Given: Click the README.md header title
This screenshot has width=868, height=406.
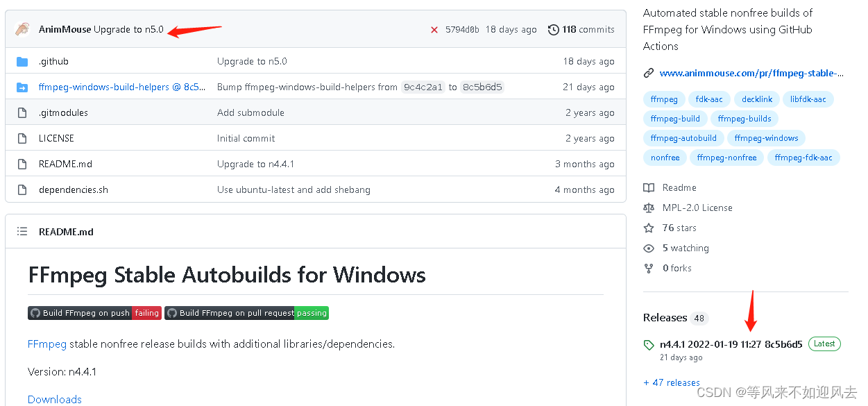Looking at the screenshot, I should pyautogui.click(x=66, y=232).
